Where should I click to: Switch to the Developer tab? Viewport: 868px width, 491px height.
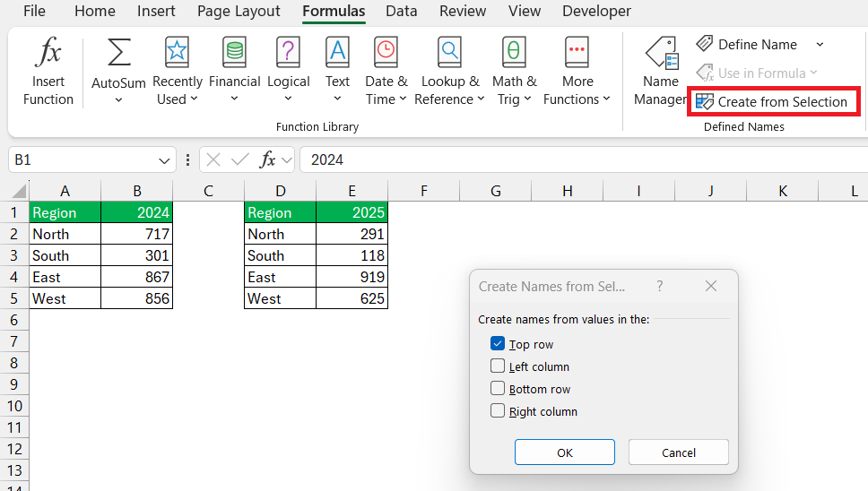tap(596, 11)
